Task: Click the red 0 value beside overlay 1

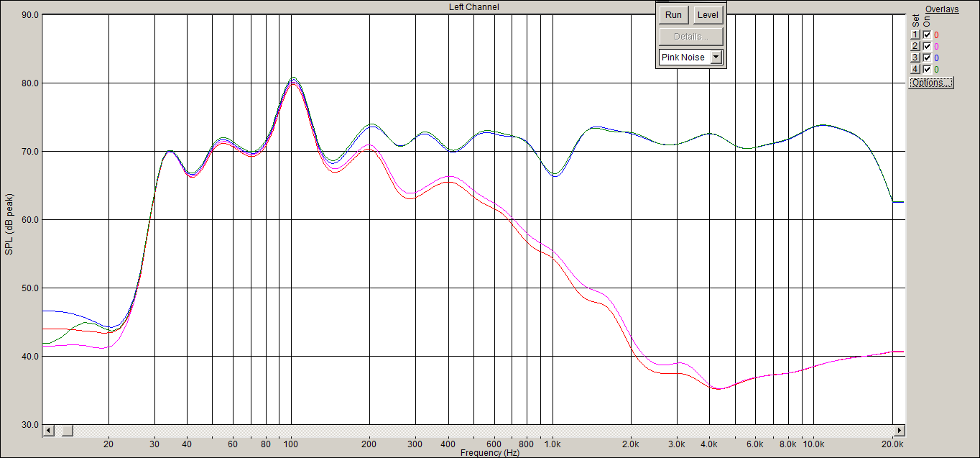Action: (936, 35)
